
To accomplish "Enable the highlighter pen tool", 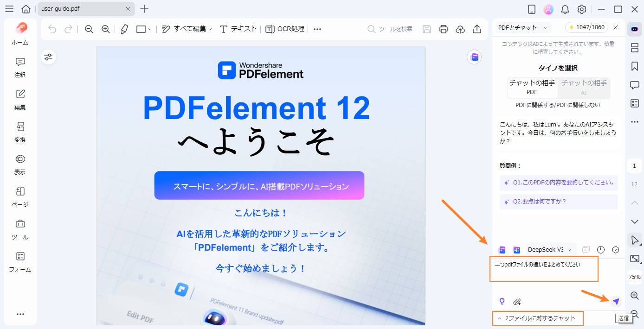I will click(124, 29).
